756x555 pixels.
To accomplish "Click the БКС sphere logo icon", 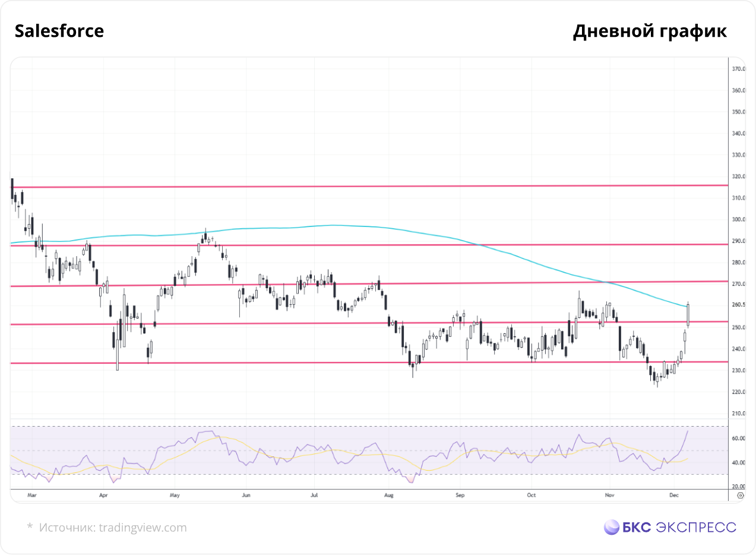I will (611, 527).
